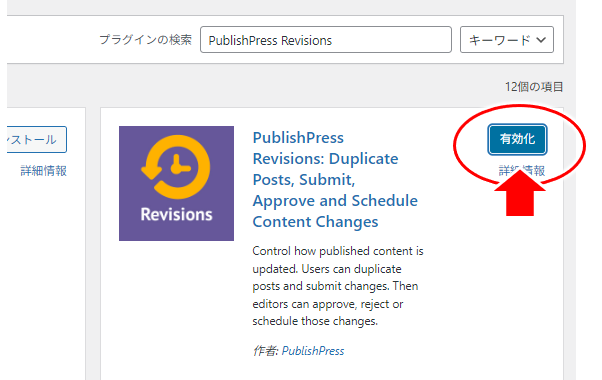602x380 pixels.
Task: Expand the キーワード search type dropdown
Action: [x=507, y=40]
